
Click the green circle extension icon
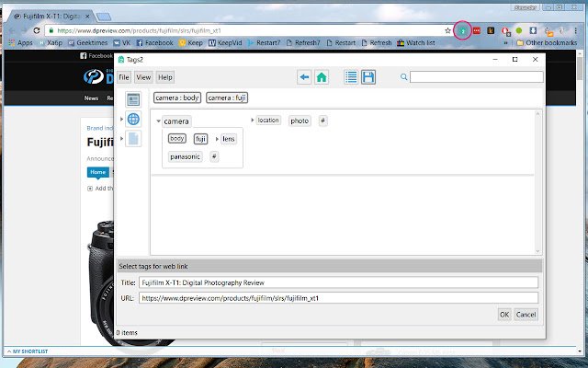(x=519, y=30)
